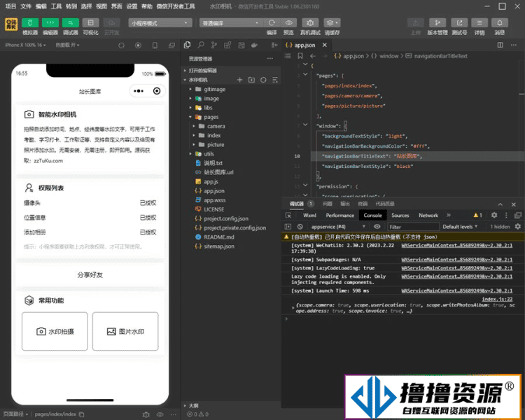525x420 pixels.
Task: Click the 图片水印 button in simulator
Action: click(125, 332)
